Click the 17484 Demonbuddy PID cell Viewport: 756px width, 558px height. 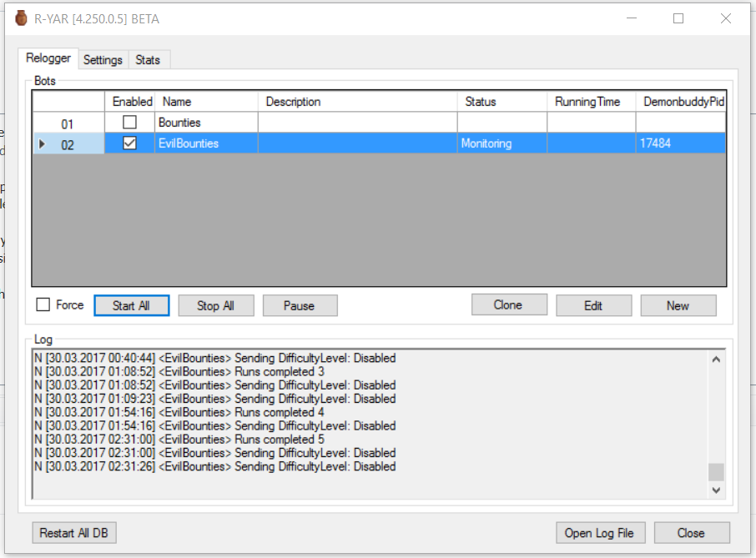tap(680, 143)
